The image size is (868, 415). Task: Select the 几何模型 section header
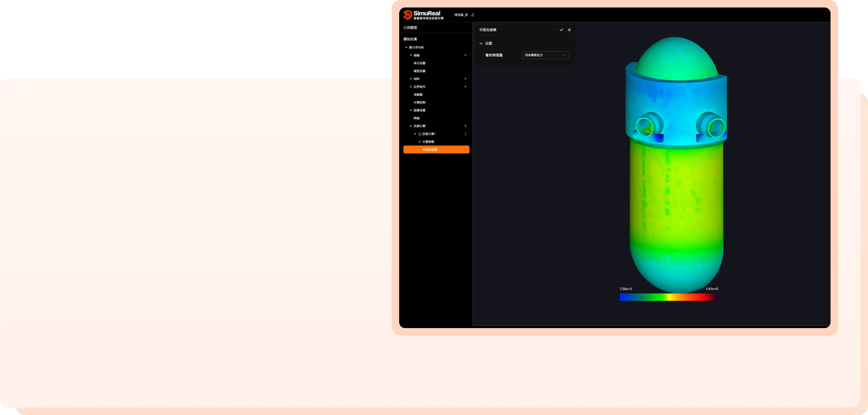coord(410,27)
